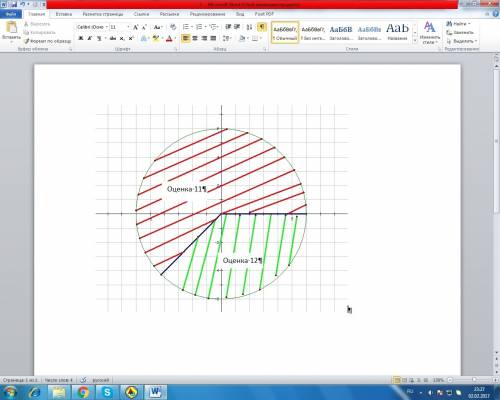
Task: Toggle superscript formatting
Action: 131,38
